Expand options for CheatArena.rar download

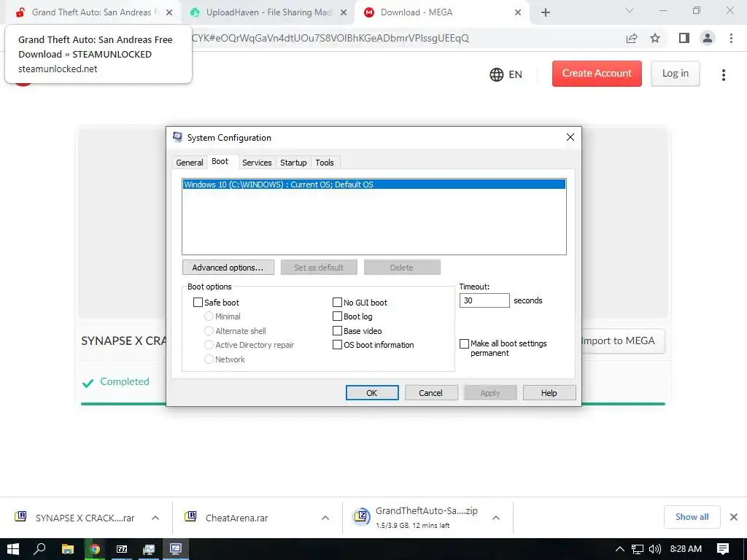(x=325, y=518)
